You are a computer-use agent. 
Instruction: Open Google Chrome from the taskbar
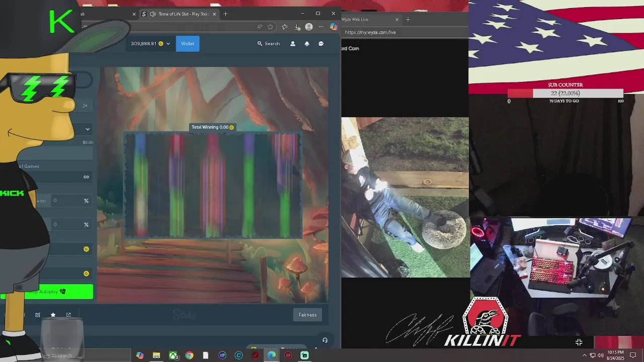click(189, 355)
